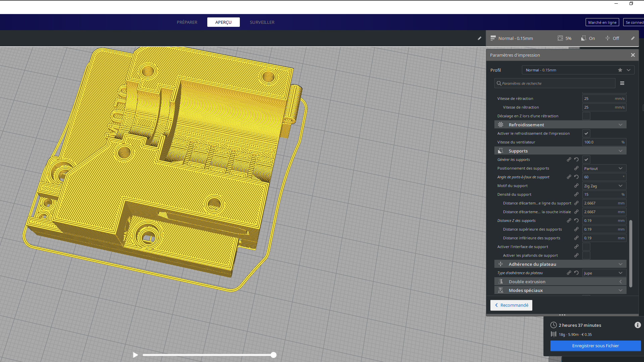Viewport: 644px width, 362px height.
Task: Click the pencil icon next to the Off setting
Action: click(633, 38)
